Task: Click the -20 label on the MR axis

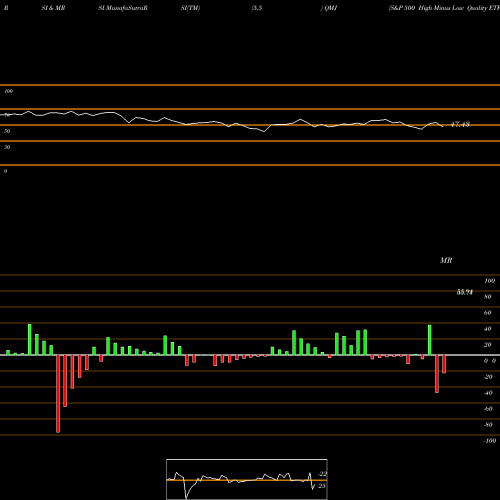Action: 488,377
